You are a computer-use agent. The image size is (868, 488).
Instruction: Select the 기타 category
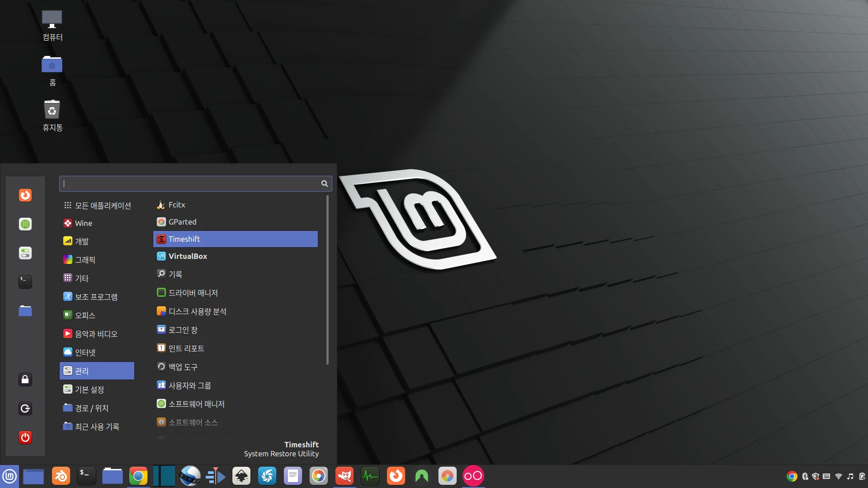click(97, 278)
